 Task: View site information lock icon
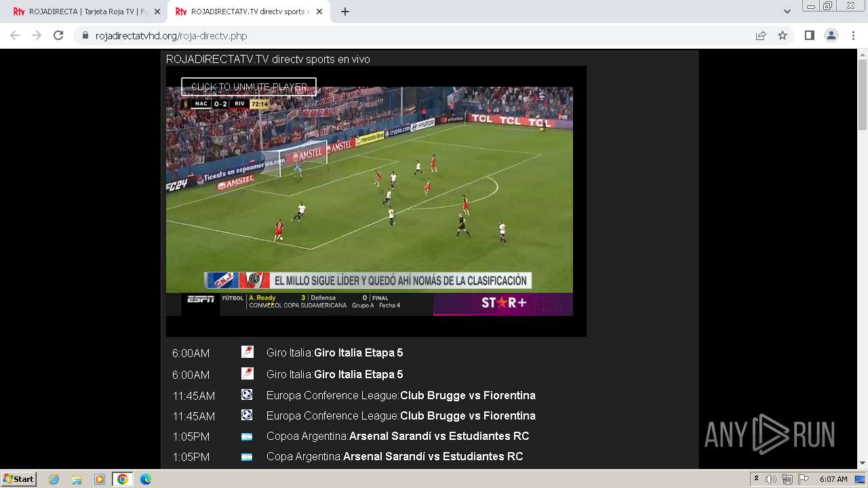click(85, 36)
